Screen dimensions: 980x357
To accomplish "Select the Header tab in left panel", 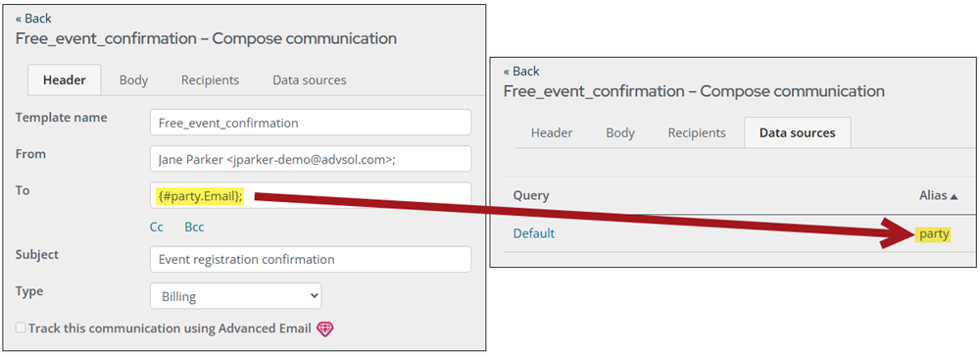I will pos(65,80).
